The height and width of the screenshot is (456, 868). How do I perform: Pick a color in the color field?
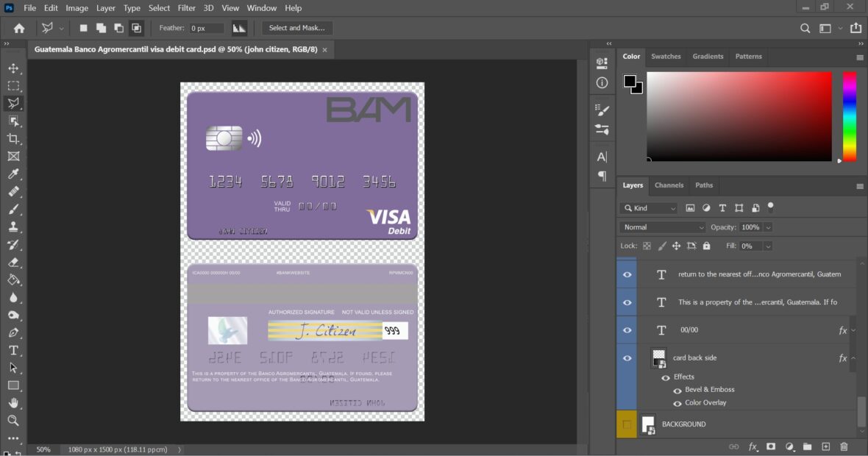pos(739,117)
